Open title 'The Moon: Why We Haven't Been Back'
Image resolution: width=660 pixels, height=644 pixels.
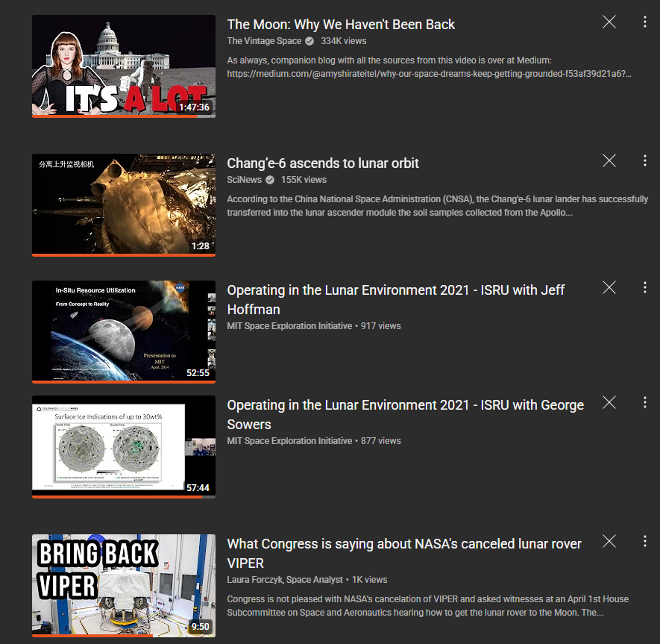tap(341, 25)
